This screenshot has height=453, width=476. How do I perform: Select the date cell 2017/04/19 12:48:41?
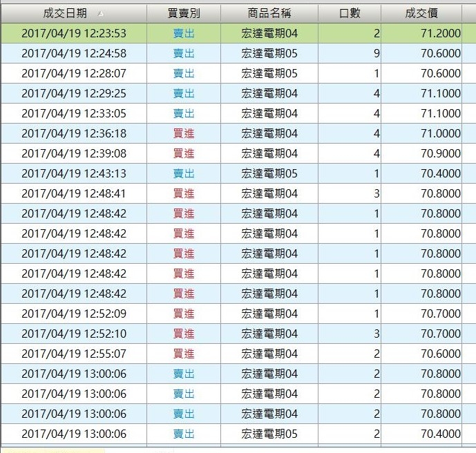74,193
